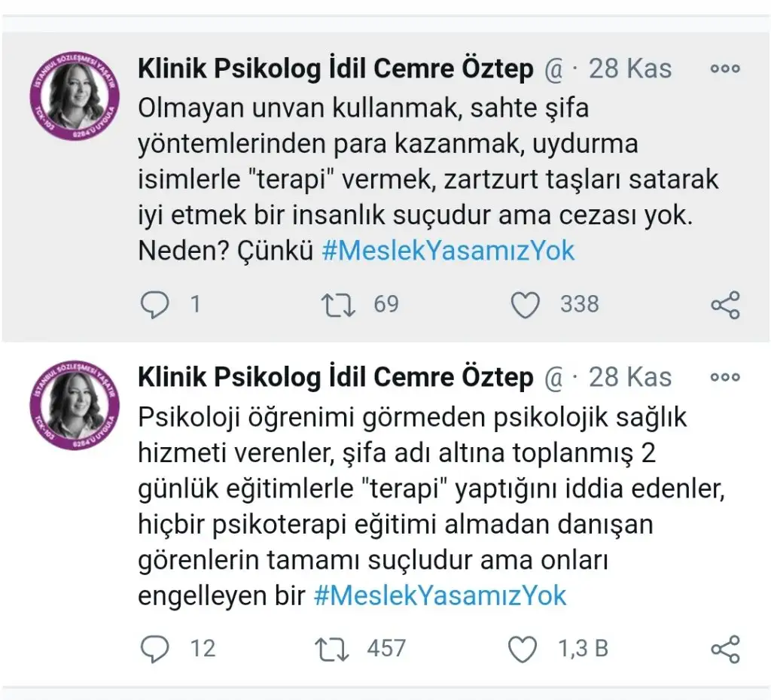Image resolution: width=771 pixels, height=700 pixels.
Task: Share the second tweet
Action: tap(725, 649)
